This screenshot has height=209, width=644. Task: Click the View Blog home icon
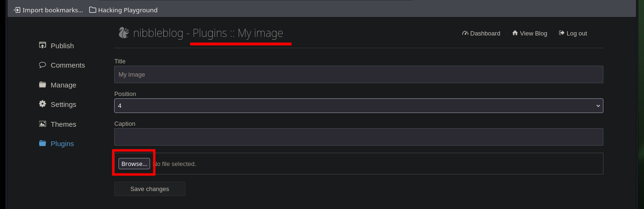tap(515, 33)
